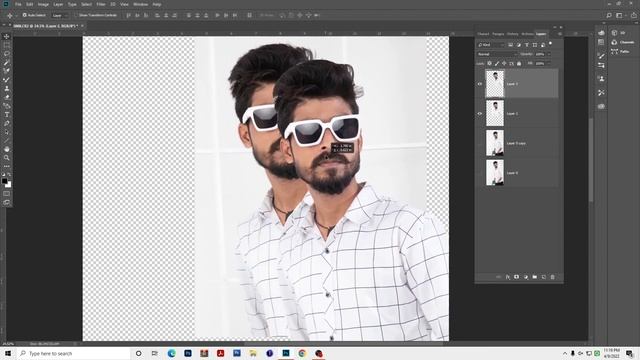Select the Horizontal Type tool
Screen dimensions: 640x360
coord(7,115)
